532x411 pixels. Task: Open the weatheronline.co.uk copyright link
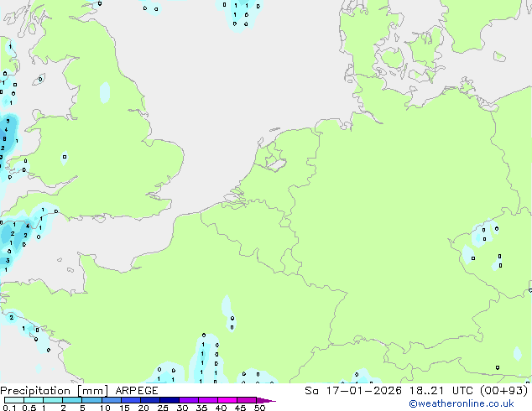[x=462, y=404]
